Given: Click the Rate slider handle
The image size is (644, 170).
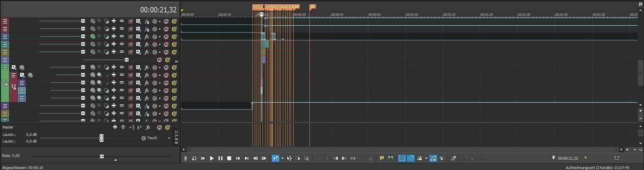Looking at the screenshot, I should point(102,156).
